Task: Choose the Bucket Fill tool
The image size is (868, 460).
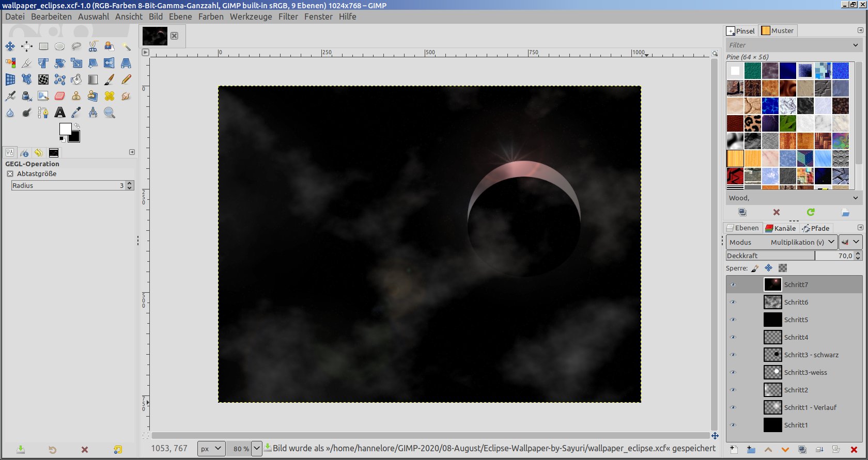Action: pos(76,80)
